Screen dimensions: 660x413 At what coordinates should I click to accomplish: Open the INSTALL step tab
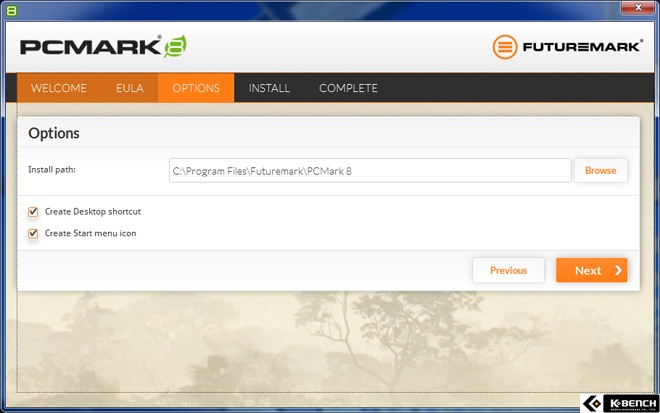coord(269,88)
